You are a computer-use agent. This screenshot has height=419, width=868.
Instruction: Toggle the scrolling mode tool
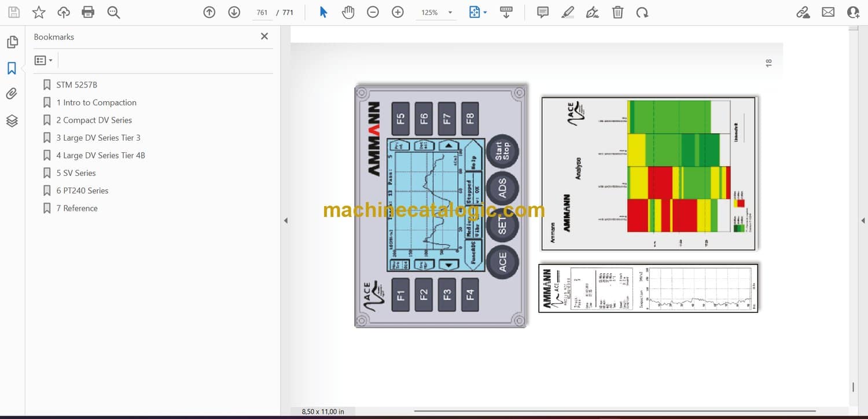tap(506, 12)
